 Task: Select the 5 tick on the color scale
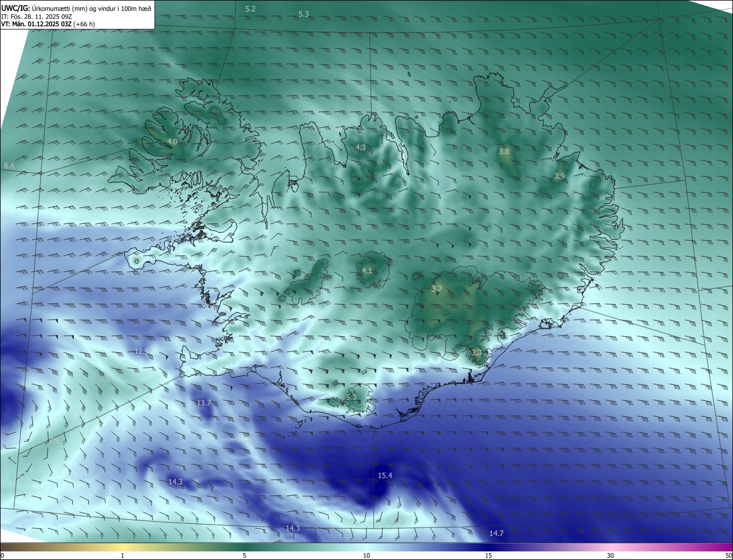(x=245, y=555)
